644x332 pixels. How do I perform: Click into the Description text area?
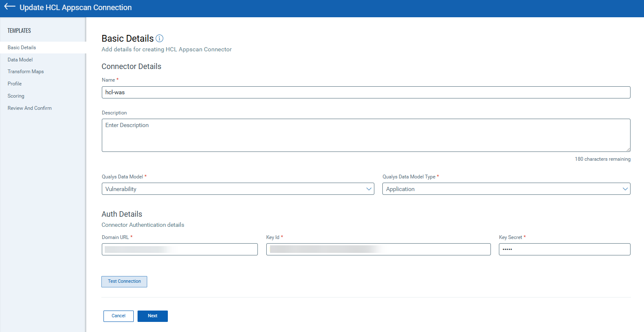[x=366, y=135]
